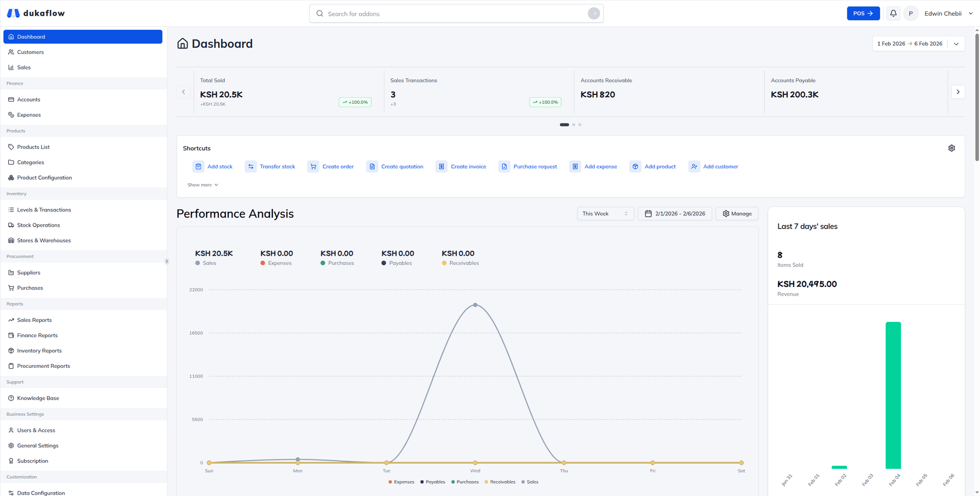Select the Add stock shortcut icon
The width and height of the screenshot is (980, 496).
(198, 166)
